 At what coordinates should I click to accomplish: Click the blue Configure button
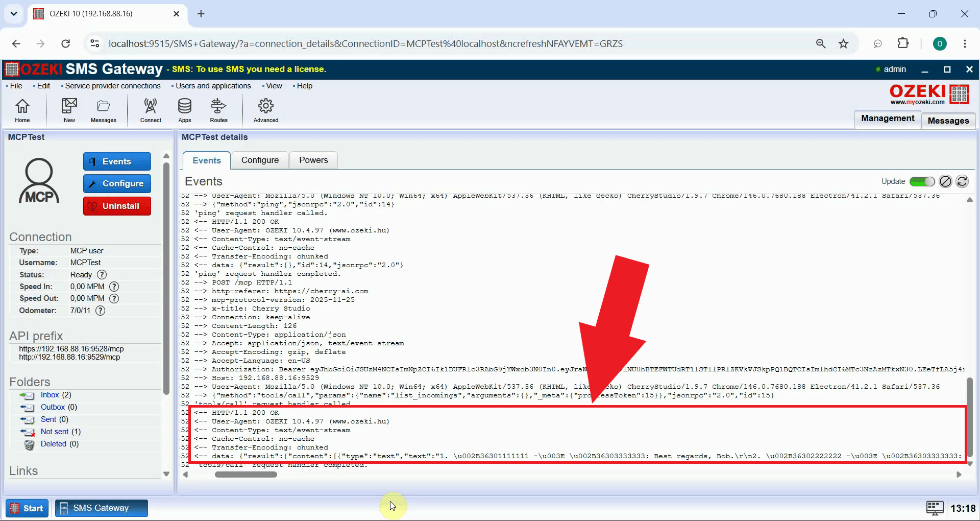click(x=117, y=183)
